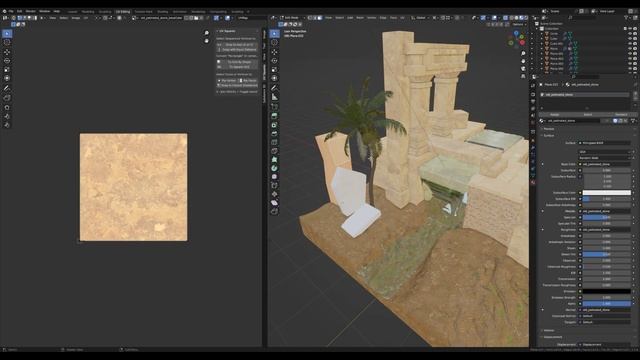Viewport: 640px width, 360px height.
Task: Open the Mesh menu in the 3D viewport header
Action: [360, 18]
